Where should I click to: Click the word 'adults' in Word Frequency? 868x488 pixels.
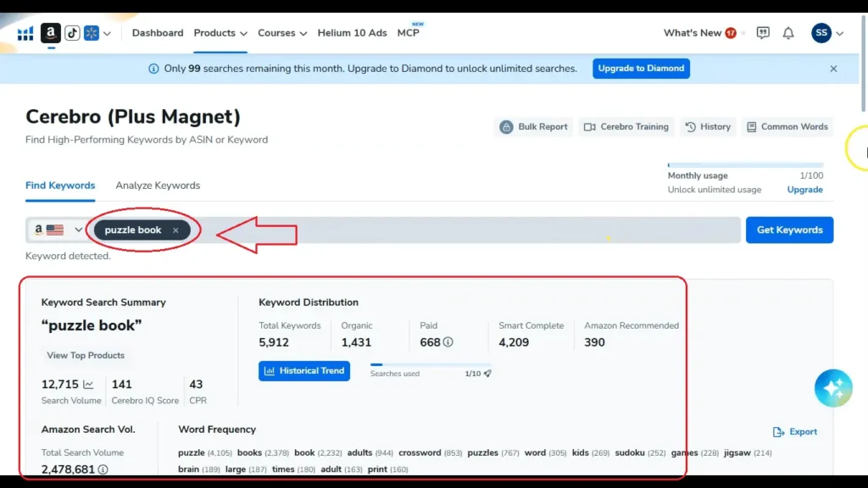(x=359, y=452)
